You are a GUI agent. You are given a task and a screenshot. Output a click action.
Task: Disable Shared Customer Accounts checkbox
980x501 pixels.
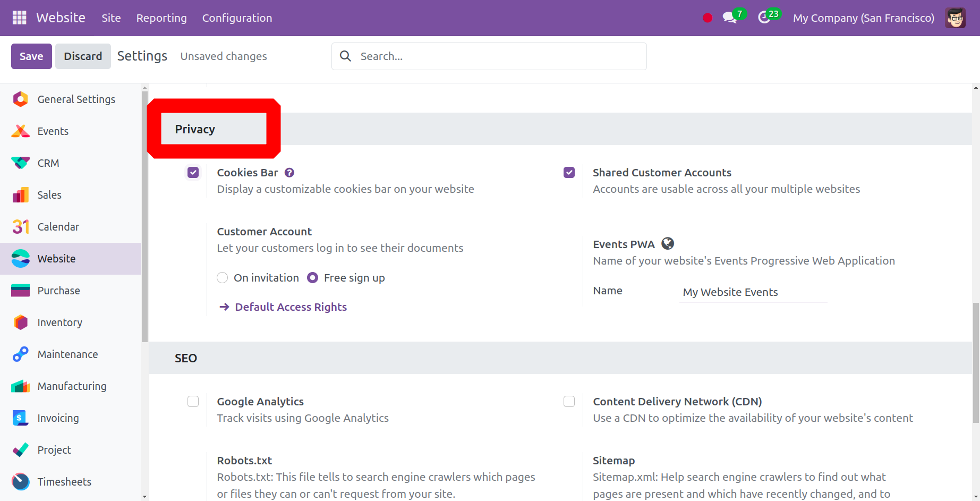coord(569,173)
